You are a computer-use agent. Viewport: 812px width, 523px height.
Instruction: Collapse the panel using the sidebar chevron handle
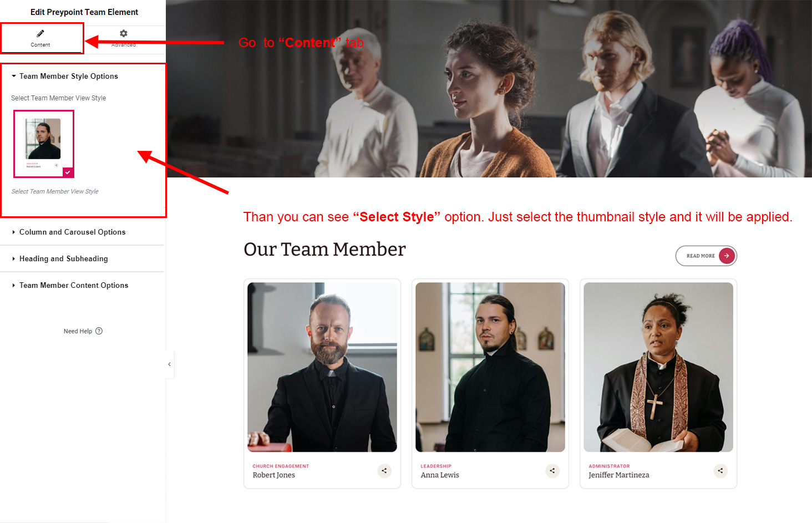point(170,364)
